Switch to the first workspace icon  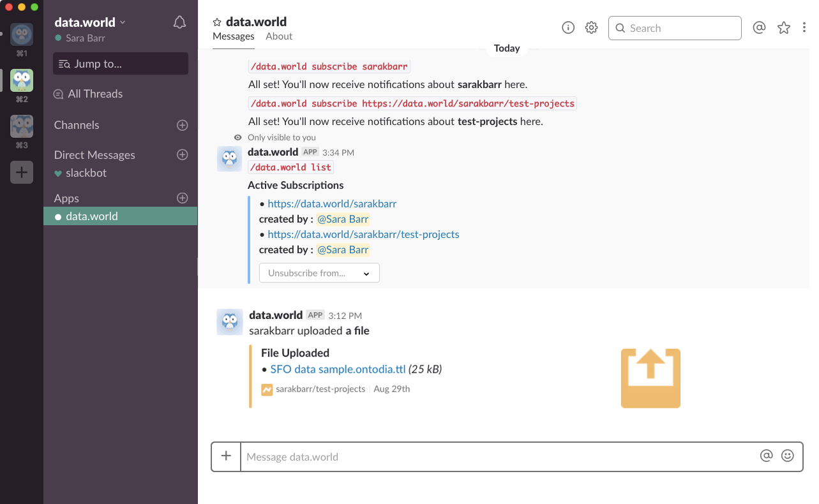(x=22, y=34)
